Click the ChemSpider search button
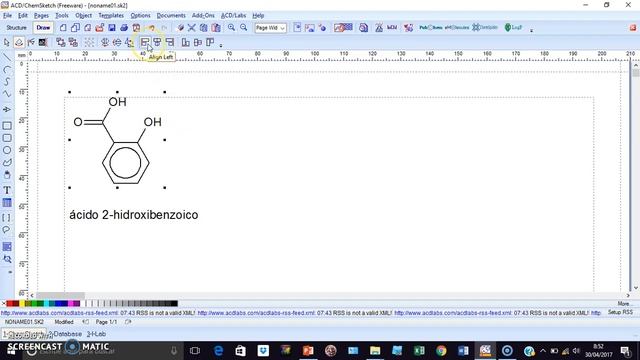 pyautogui.click(x=485, y=28)
